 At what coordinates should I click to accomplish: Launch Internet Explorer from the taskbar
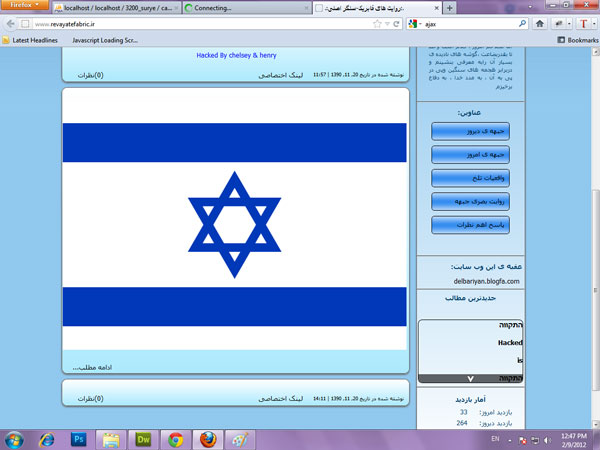click(47, 440)
